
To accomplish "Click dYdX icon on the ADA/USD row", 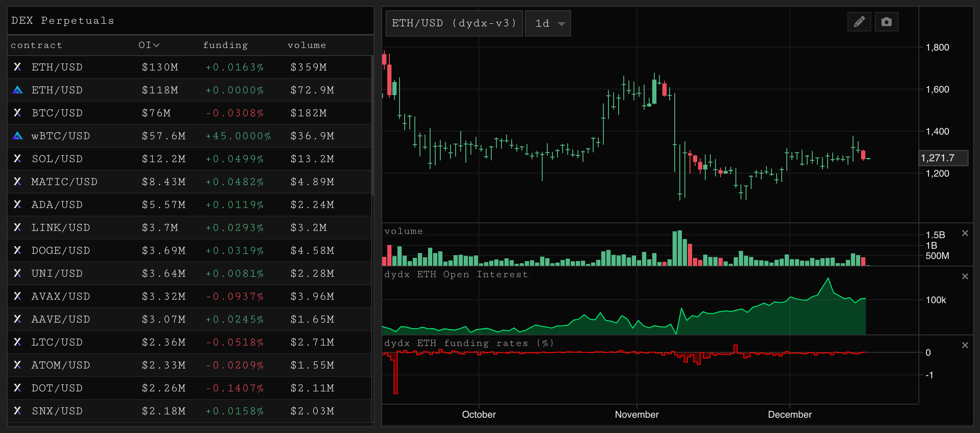I will pyautogui.click(x=17, y=205).
